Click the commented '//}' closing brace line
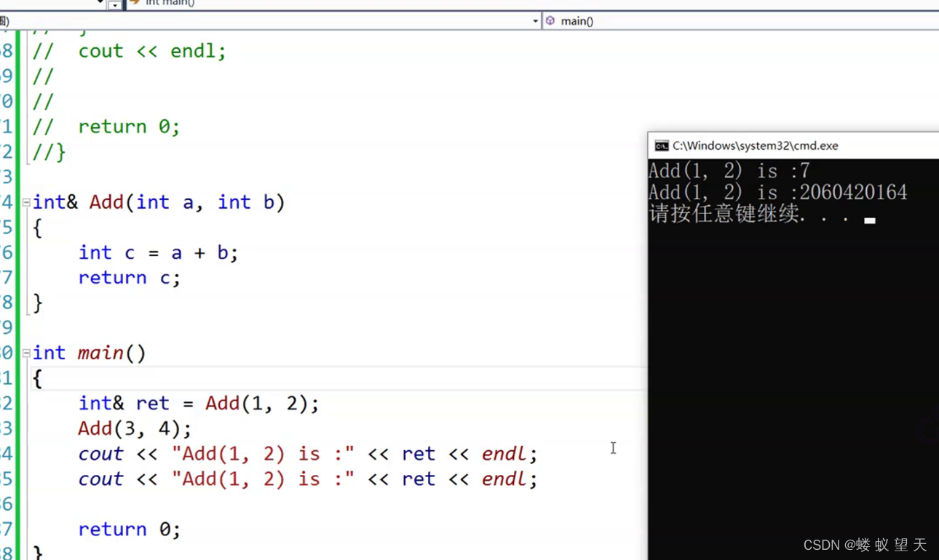The height and width of the screenshot is (560, 939). (x=49, y=152)
